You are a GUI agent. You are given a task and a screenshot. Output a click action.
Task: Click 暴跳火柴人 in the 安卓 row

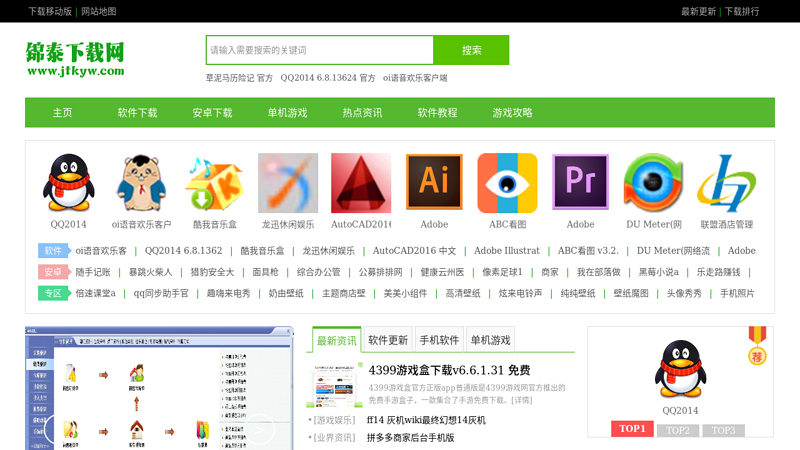[x=151, y=272]
